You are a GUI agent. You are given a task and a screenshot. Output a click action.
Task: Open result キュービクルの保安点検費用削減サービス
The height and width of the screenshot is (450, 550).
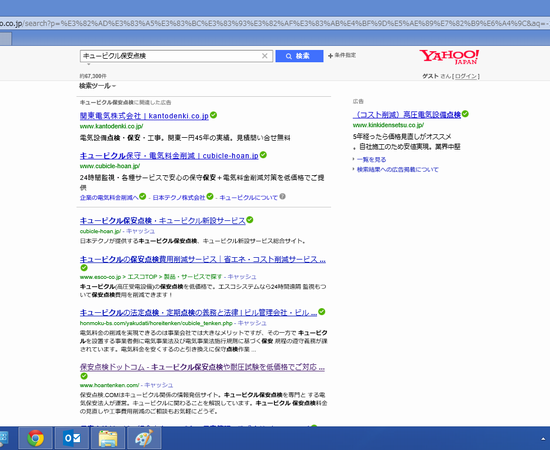point(203,260)
